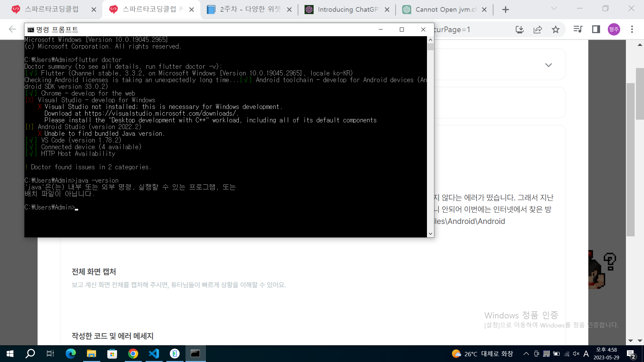Screen dimensions: 644x362
Task: Open File Explorer from taskbar
Action: (91, 354)
